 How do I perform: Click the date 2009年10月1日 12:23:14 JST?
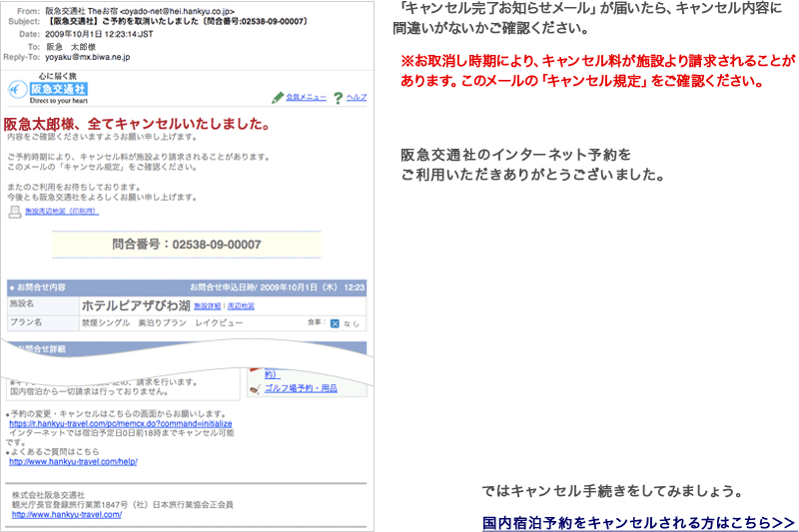point(99,34)
